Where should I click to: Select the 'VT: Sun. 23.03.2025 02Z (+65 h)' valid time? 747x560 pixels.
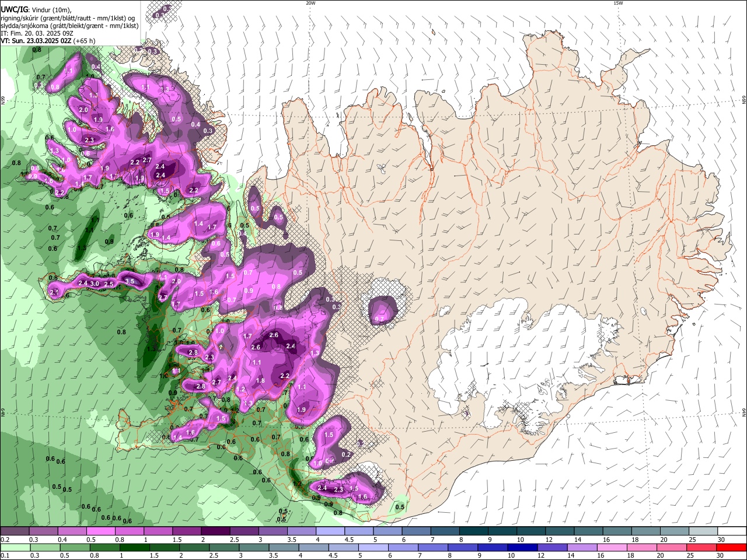48,41
